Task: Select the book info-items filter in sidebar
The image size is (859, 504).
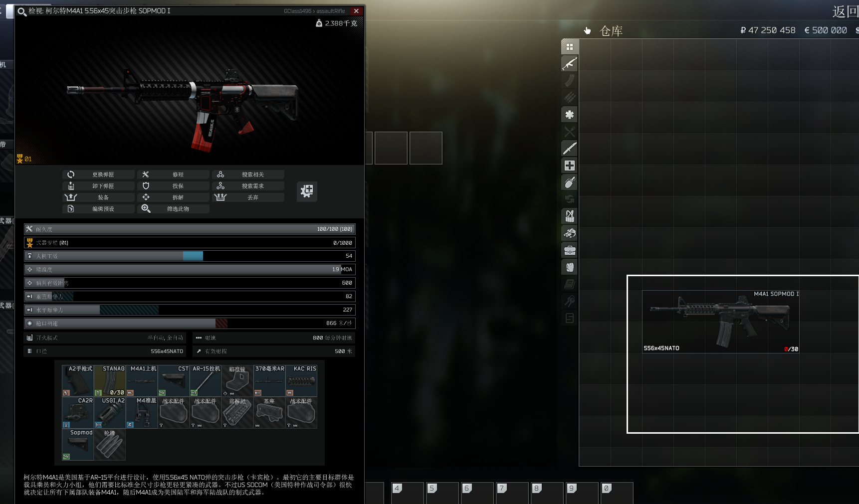Action: [x=570, y=284]
